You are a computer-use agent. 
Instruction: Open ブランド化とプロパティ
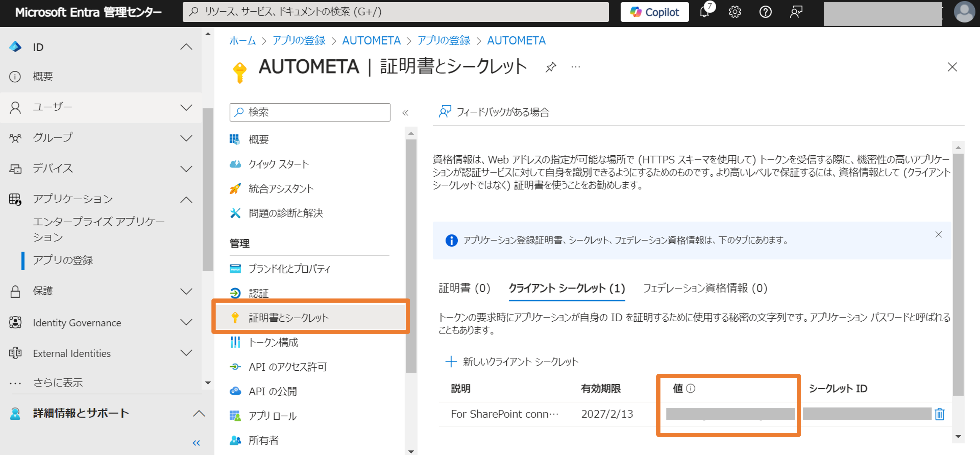coord(289,269)
